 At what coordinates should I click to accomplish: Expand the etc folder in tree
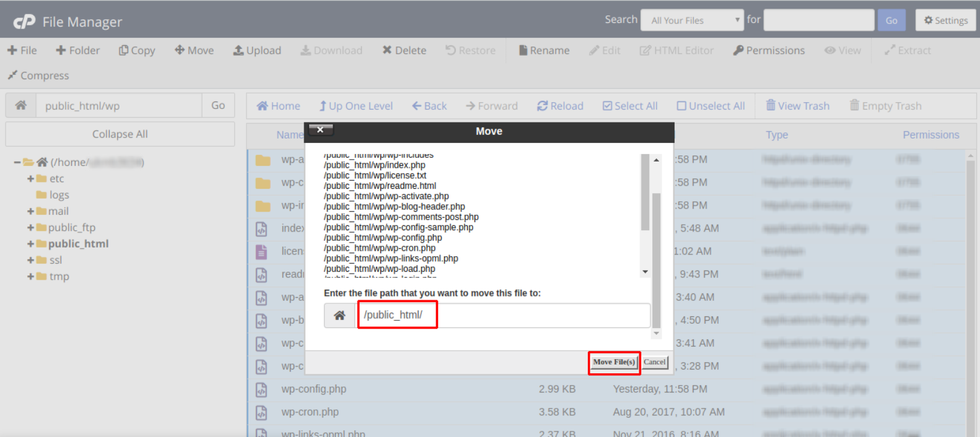pos(30,178)
